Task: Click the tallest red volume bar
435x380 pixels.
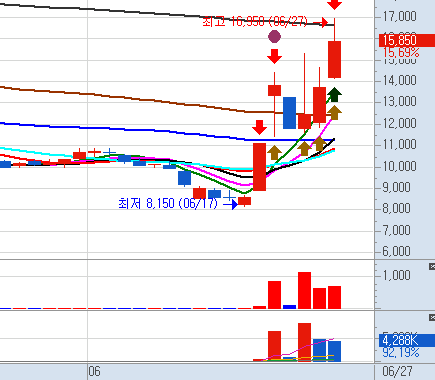Action: pos(304,290)
